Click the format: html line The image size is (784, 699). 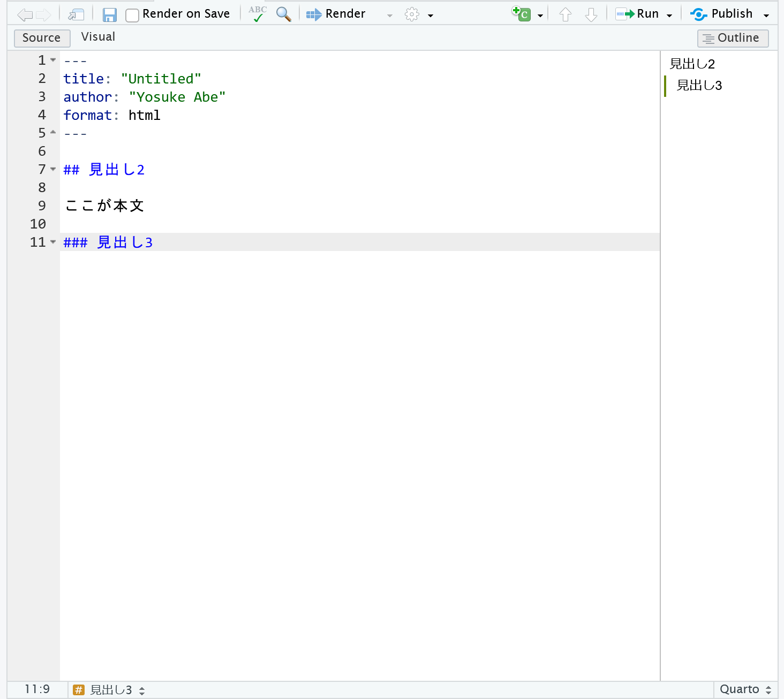112,115
